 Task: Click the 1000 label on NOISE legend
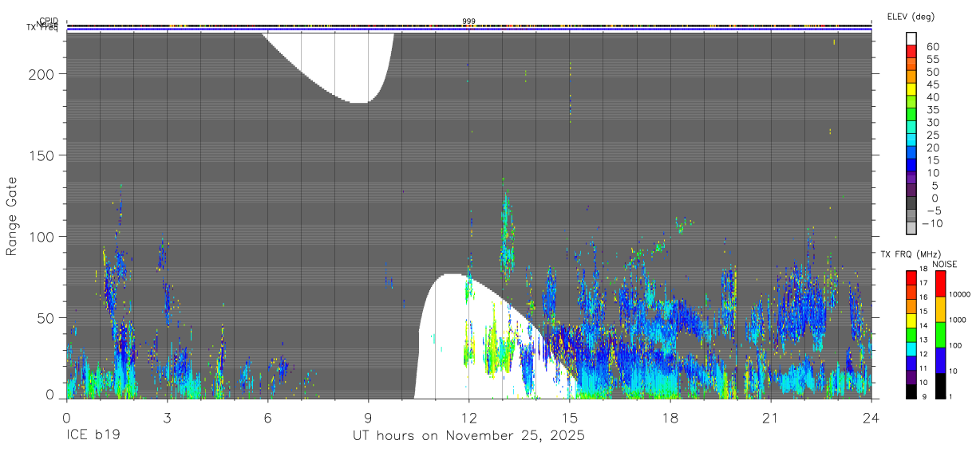(958, 320)
